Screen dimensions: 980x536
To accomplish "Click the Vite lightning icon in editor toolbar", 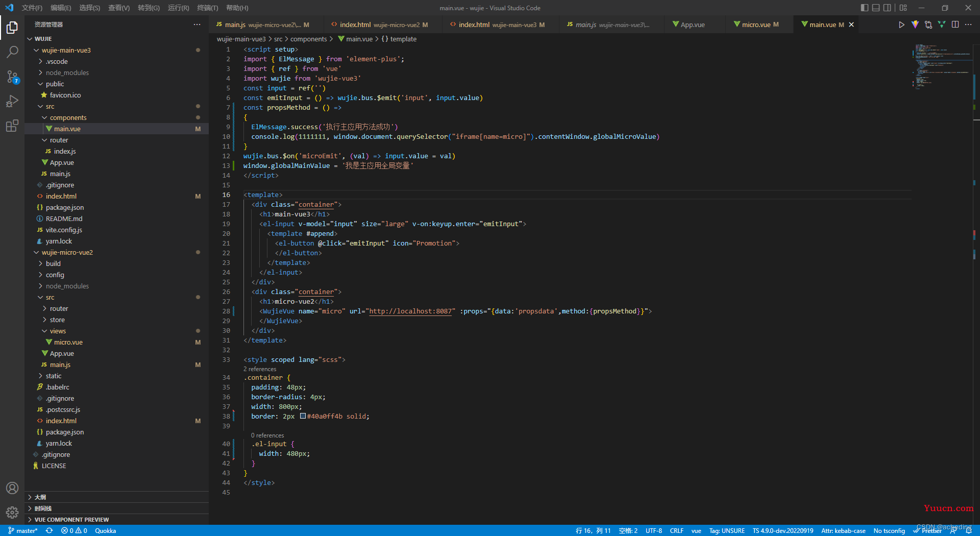I will click(915, 25).
